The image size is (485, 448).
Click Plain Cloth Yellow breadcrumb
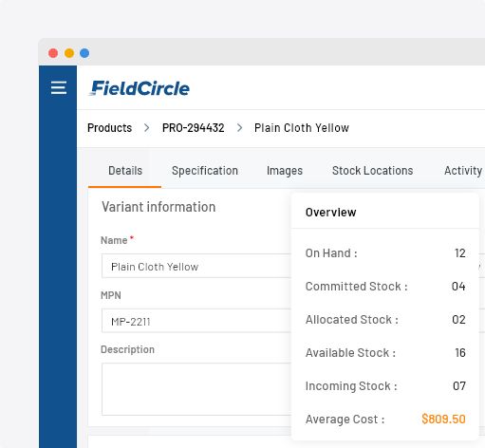tap(302, 128)
